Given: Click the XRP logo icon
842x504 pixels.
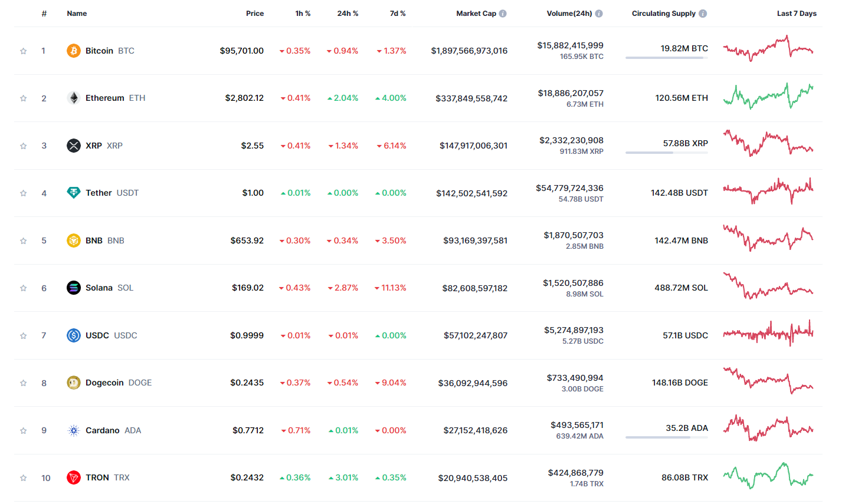Looking at the screenshot, I should [73, 146].
